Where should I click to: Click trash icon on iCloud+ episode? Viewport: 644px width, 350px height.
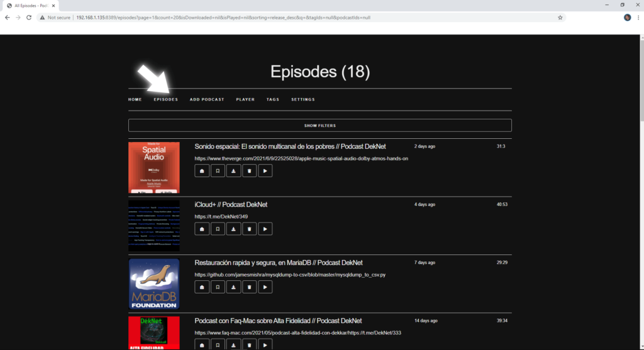pyautogui.click(x=250, y=229)
